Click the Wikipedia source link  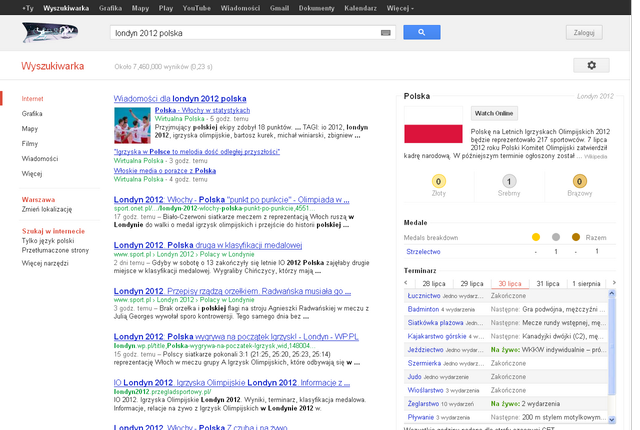click(x=596, y=156)
